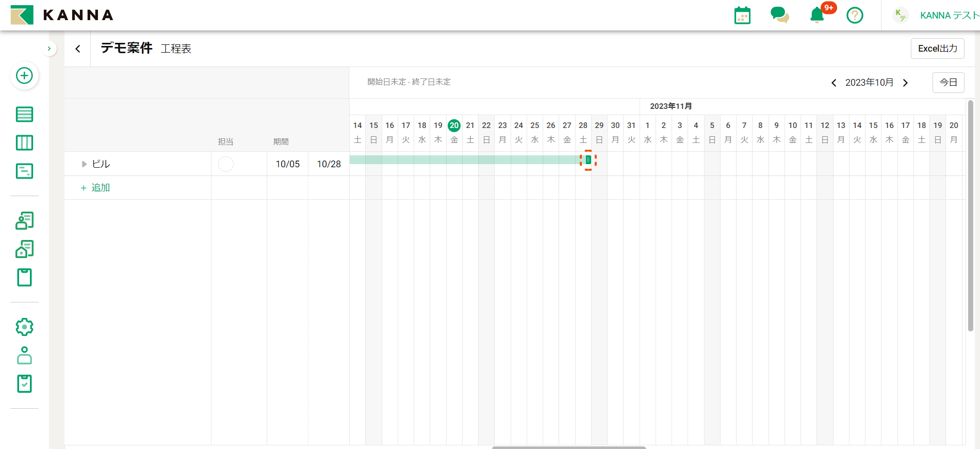
Task: Click the Excel出力 button
Action: coord(937,49)
